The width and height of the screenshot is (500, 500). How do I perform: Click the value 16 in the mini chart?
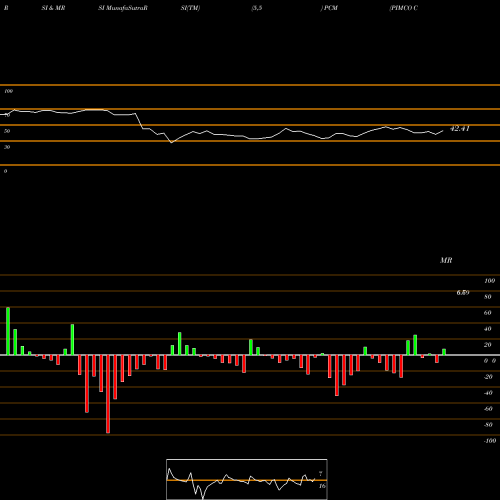(x=322, y=486)
